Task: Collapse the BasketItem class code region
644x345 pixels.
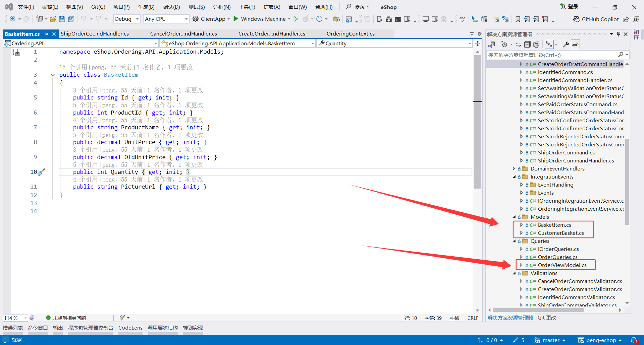Action: pyautogui.click(x=53, y=75)
